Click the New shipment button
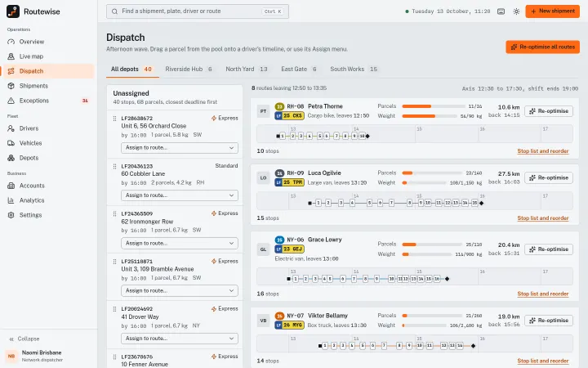 [x=552, y=11]
